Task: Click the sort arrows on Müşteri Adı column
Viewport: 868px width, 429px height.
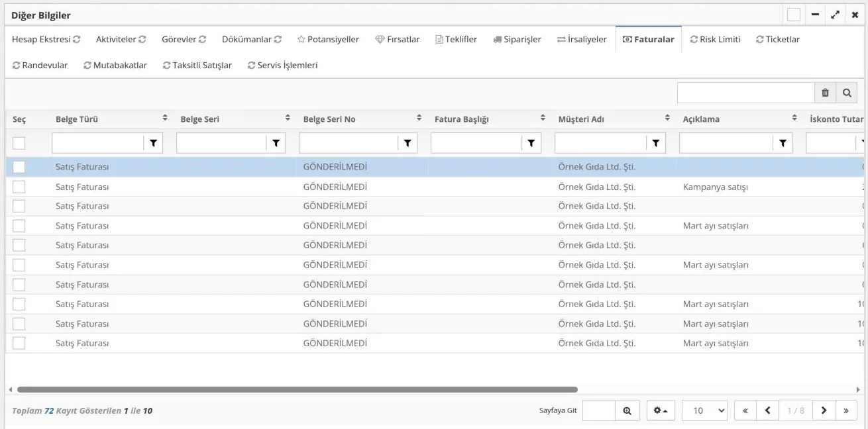Action: (668, 119)
